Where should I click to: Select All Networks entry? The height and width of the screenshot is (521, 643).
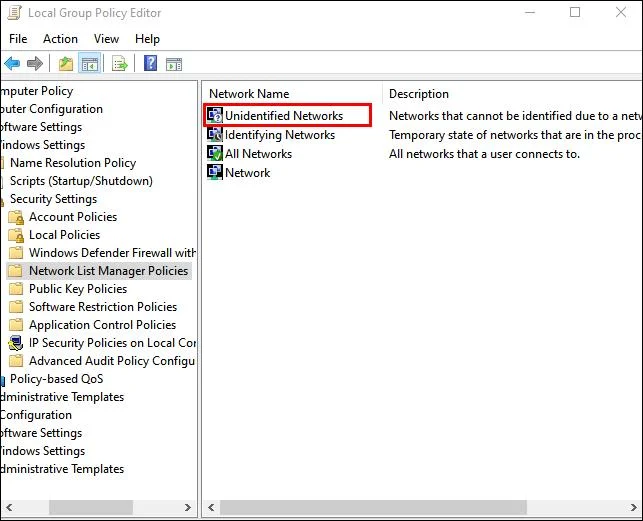258,154
